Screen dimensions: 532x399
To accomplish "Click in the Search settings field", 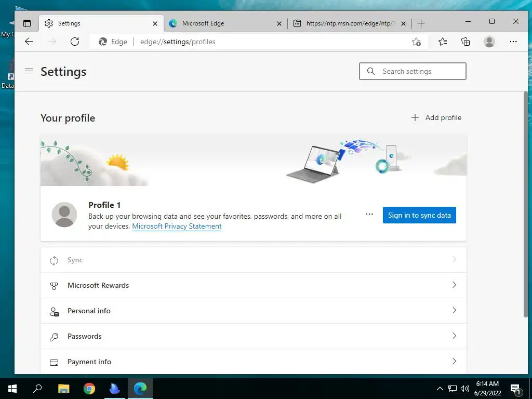I will click(413, 71).
